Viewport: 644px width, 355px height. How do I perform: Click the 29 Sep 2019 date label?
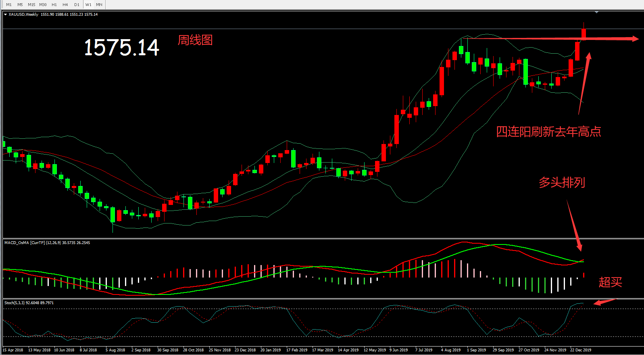click(x=503, y=350)
